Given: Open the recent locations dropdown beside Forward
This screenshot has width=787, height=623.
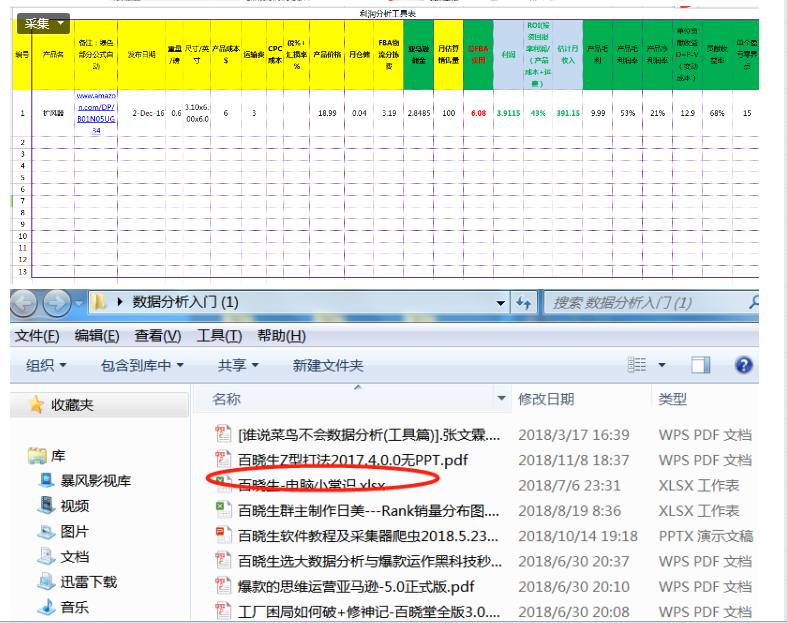Looking at the screenshot, I should pyautogui.click(x=79, y=303).
